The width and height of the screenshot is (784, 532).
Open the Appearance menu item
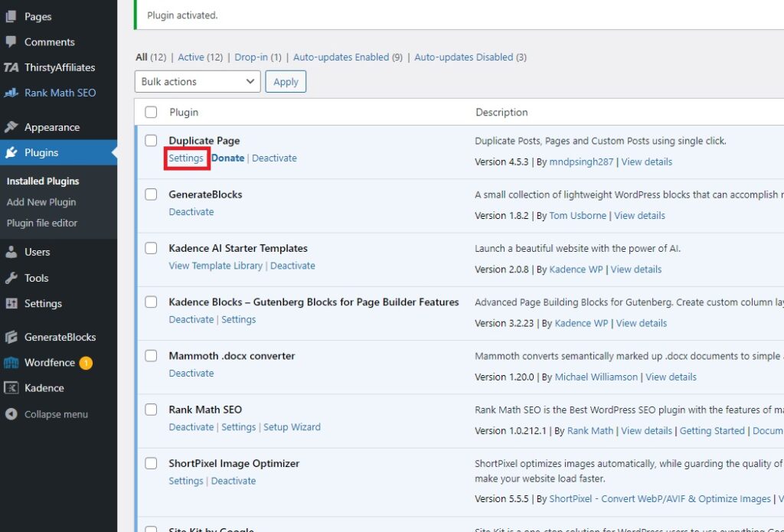(x=52, y=127)
